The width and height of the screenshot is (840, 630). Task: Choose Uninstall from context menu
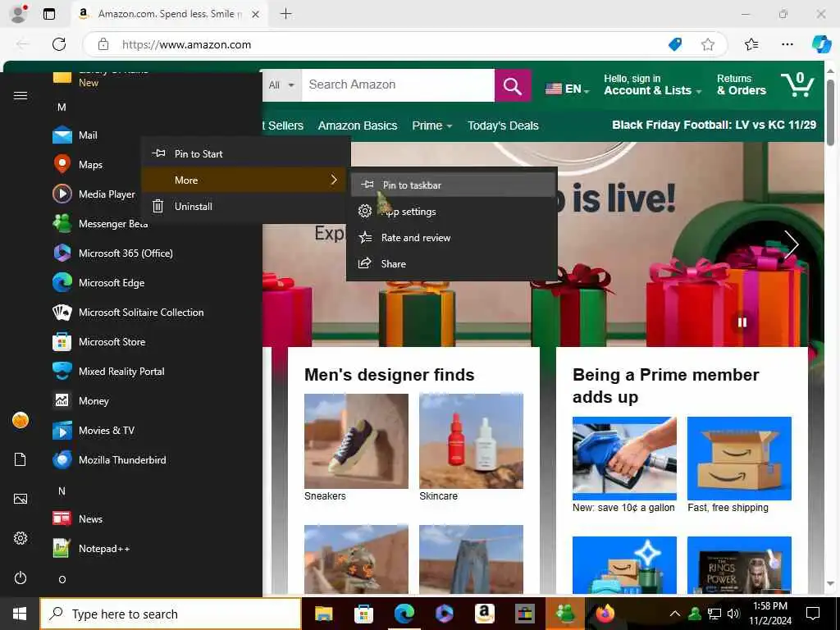coord(246,206)
